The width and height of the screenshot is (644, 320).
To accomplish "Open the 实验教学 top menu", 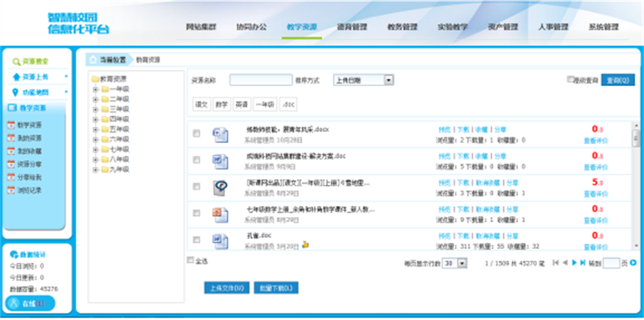I will (x=452, y=27).
